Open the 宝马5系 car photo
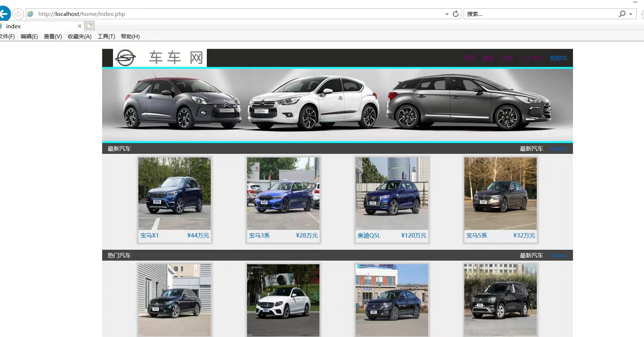Screen dimensions: 644x337 (x=501, y=194)
